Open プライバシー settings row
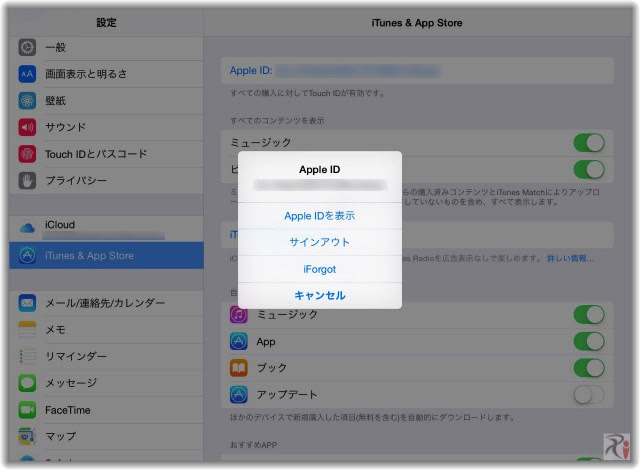This screenshot has height=470, width=640. (x=106, y=181)
